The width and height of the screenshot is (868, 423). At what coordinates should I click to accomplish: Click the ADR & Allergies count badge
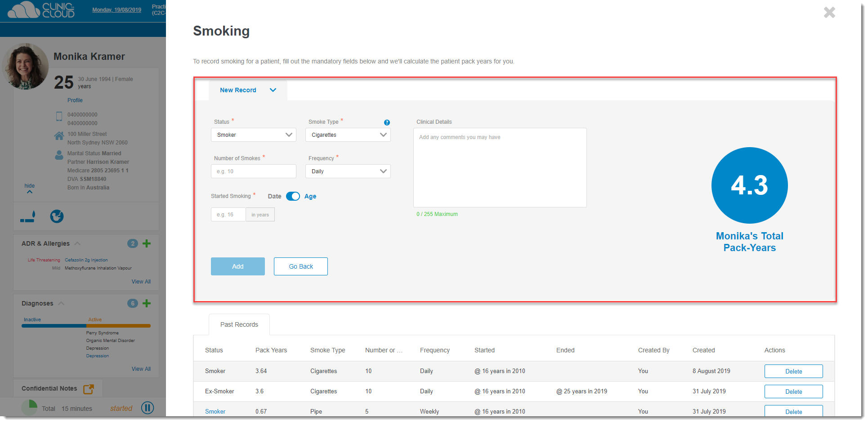(133, 243)
